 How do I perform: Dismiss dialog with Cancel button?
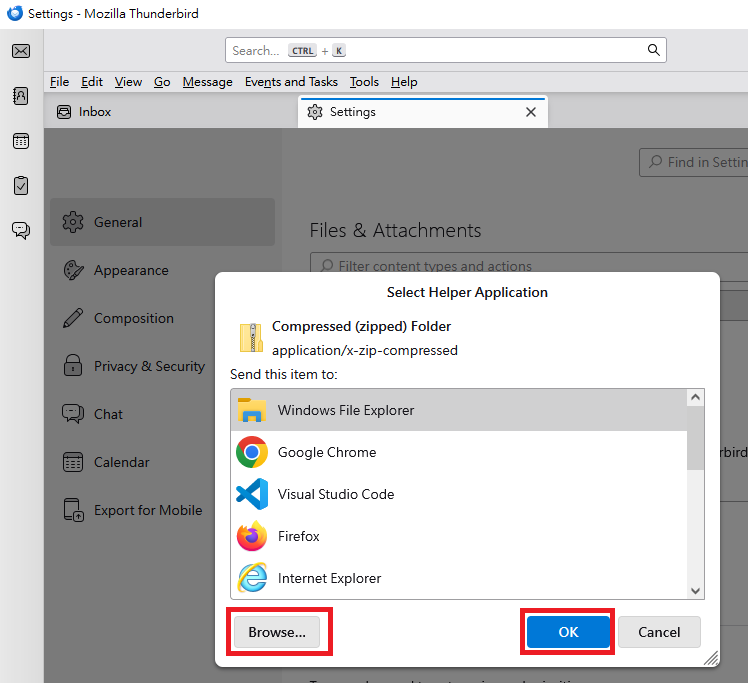click(659, 632)
